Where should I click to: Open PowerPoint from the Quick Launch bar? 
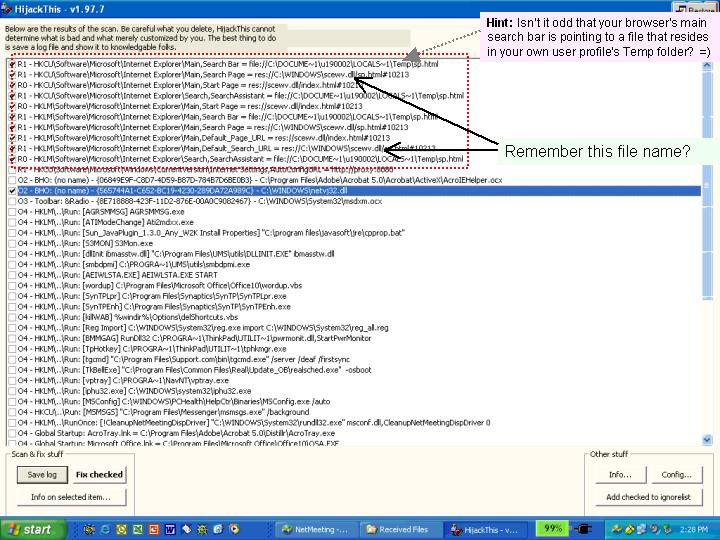click(154, 529)
